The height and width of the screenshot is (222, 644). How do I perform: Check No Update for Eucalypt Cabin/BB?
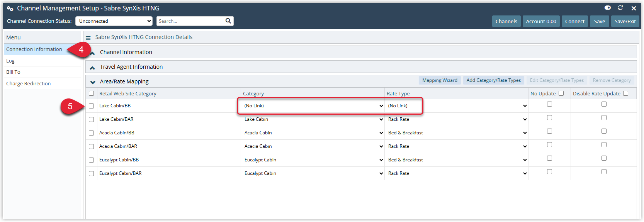[549, 158]
